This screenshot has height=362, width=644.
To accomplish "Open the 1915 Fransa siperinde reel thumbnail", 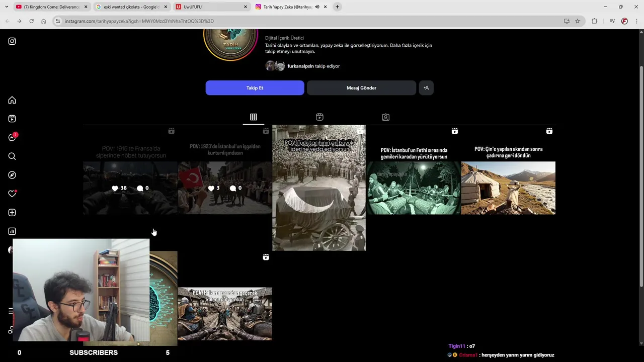I will click(130, 188).
